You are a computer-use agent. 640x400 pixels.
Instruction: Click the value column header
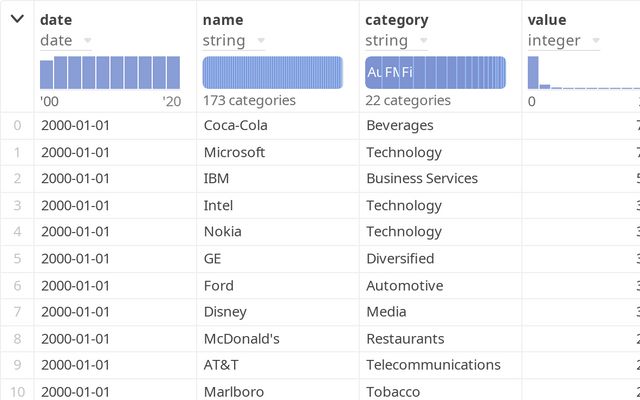pyautogui.click(x=547, y=19)
